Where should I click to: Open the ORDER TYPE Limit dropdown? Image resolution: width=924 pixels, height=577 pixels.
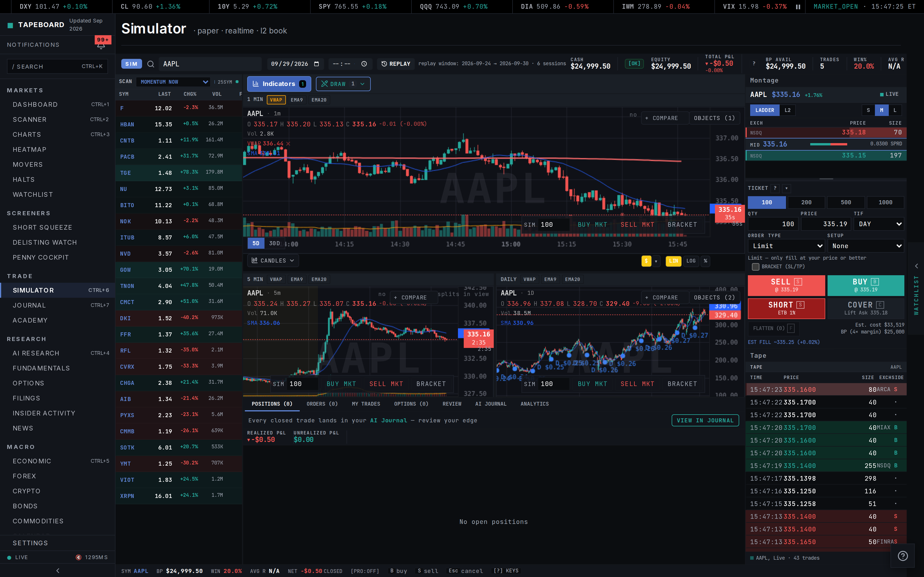[786, 246]
